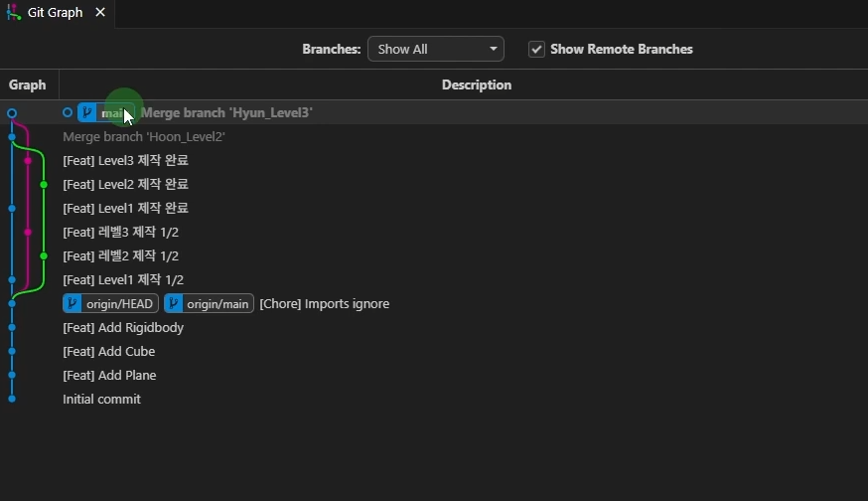Click the origin/HEAD branch label icon

coord(72,303)
